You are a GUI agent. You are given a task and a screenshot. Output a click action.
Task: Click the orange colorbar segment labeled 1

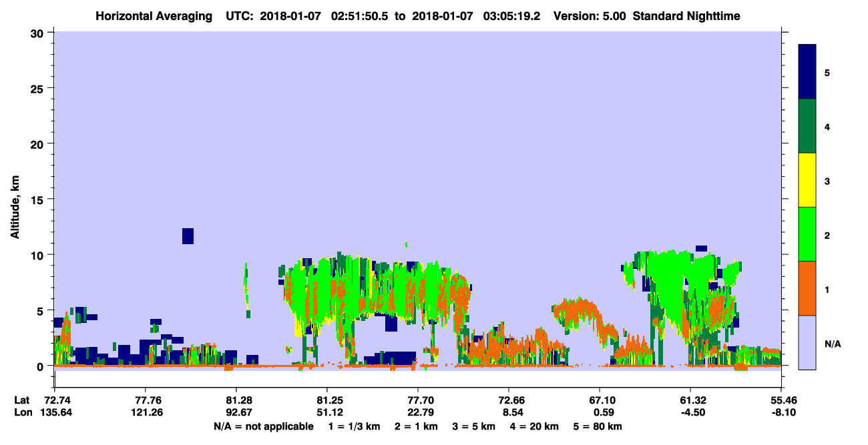(x=807, y=288)
